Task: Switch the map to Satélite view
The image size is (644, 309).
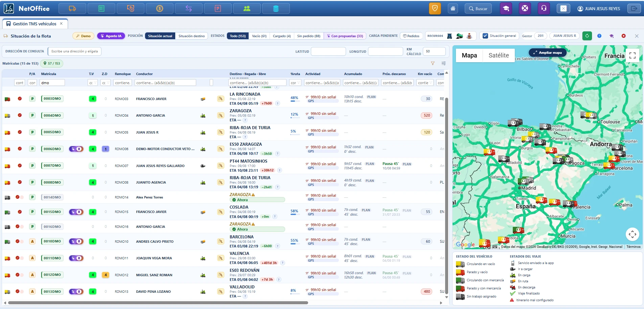Action: pos(499,55)
